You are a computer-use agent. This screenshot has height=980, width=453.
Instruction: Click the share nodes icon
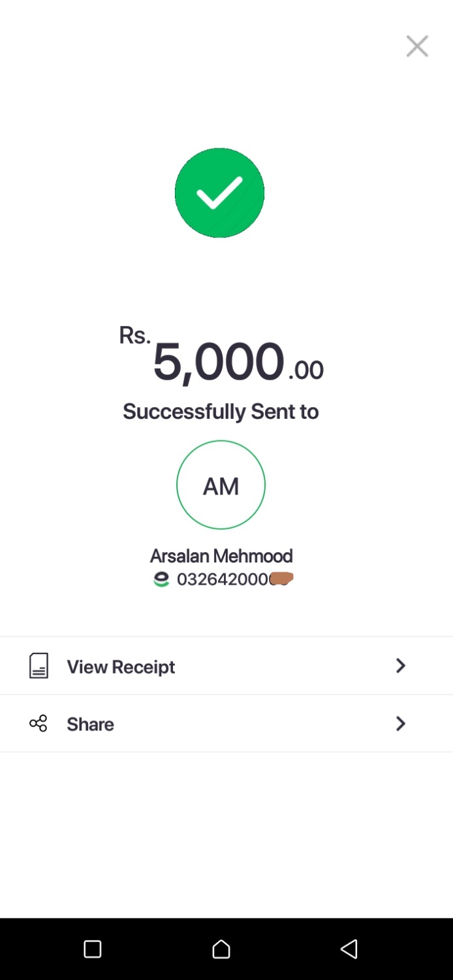tap(39, 723)
